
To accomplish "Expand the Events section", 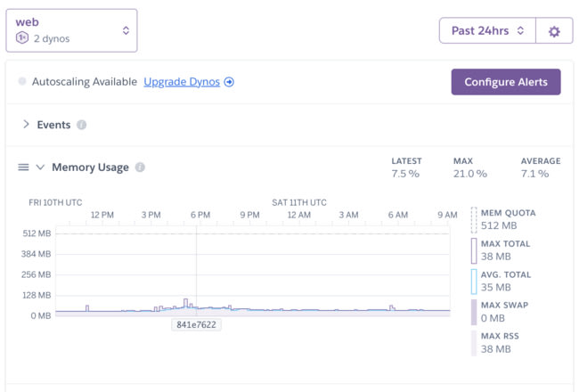I will coord(26,125).
